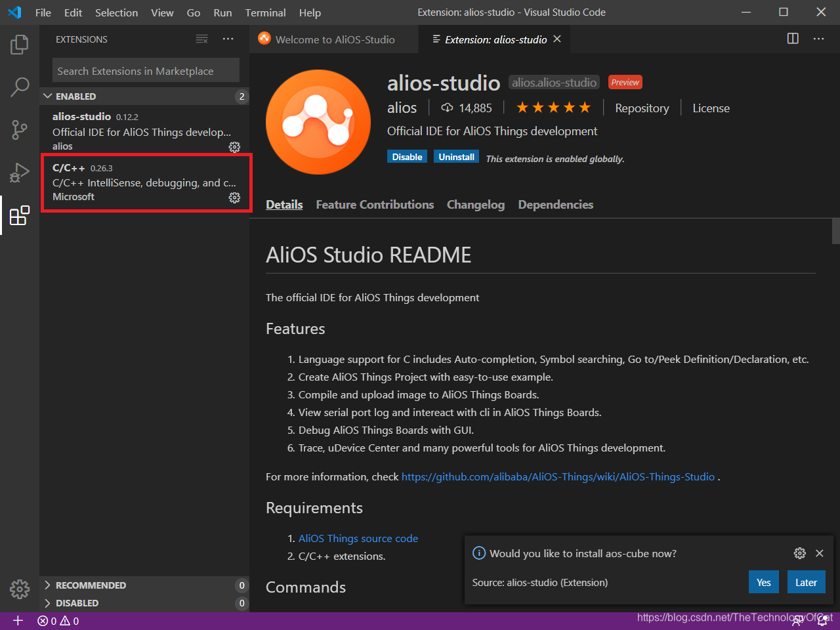Click the Disable button

pos(407,157)
